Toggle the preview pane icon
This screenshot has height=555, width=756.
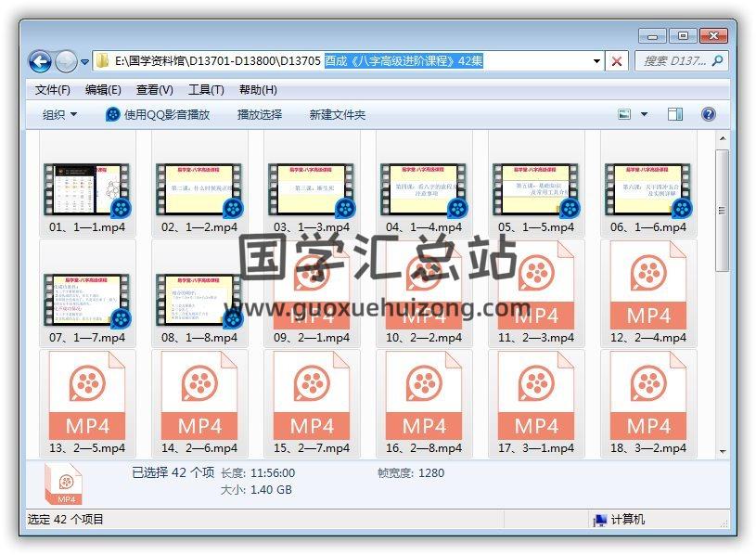point(675,114)
